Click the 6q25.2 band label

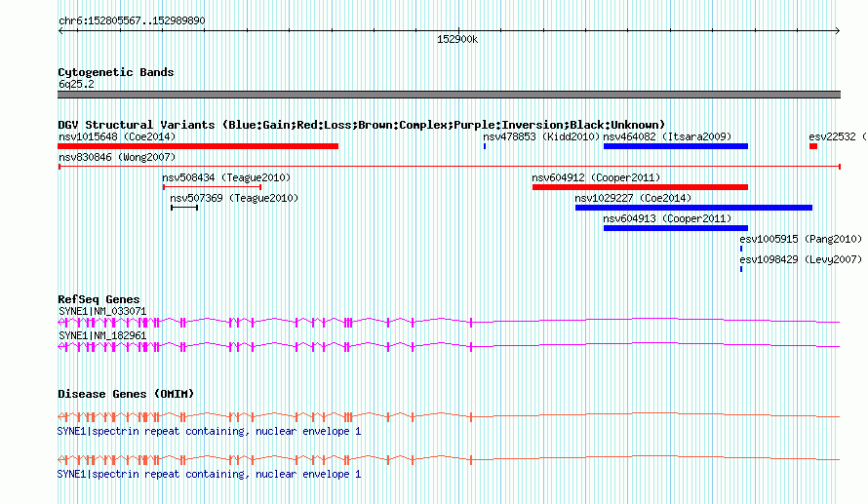tap(76, 84)
